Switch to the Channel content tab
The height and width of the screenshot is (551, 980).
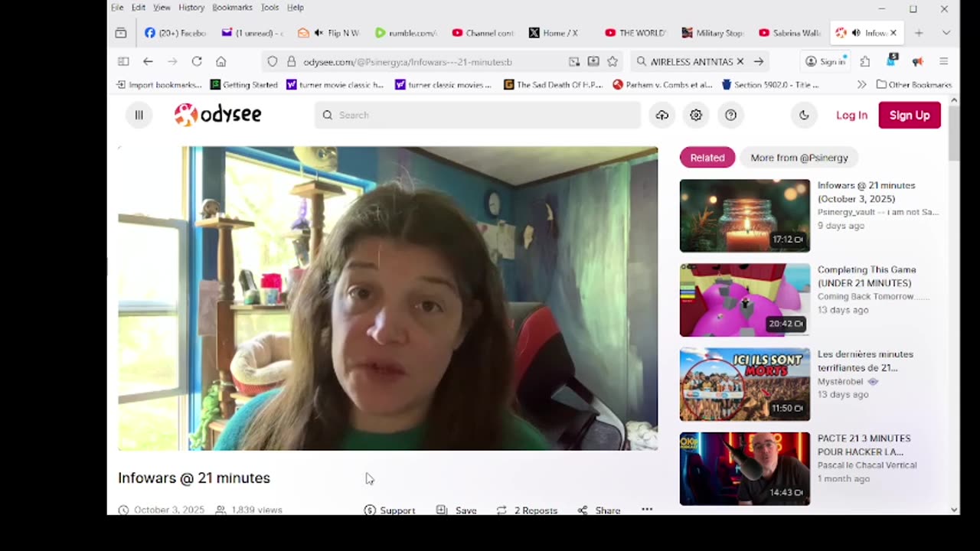pos(483,33)
